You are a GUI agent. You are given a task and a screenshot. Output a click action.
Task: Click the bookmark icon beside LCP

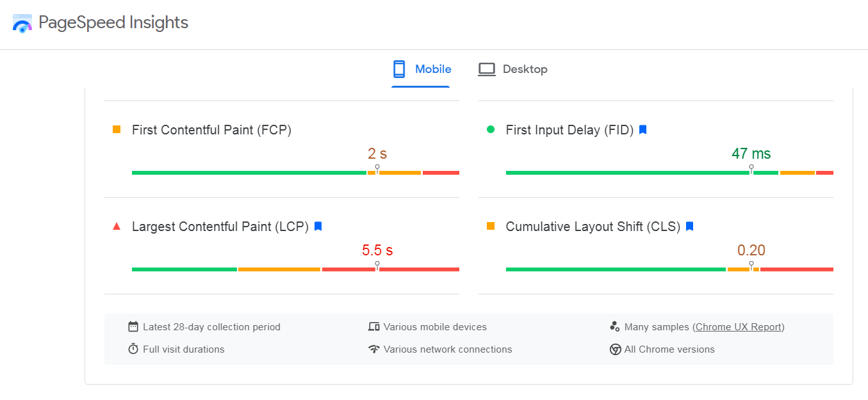click(x=318, y=227)
